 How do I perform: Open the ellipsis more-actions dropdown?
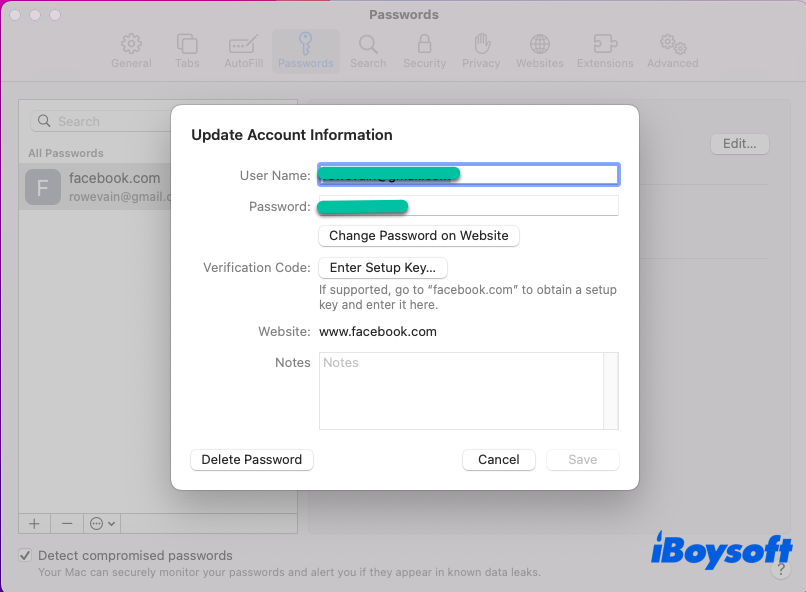tap(102, 524)
